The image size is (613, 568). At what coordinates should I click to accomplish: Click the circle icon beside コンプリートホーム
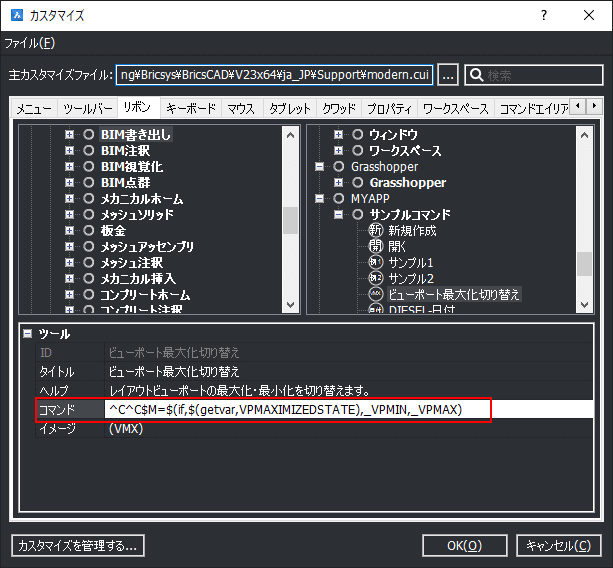coord(89,294)
